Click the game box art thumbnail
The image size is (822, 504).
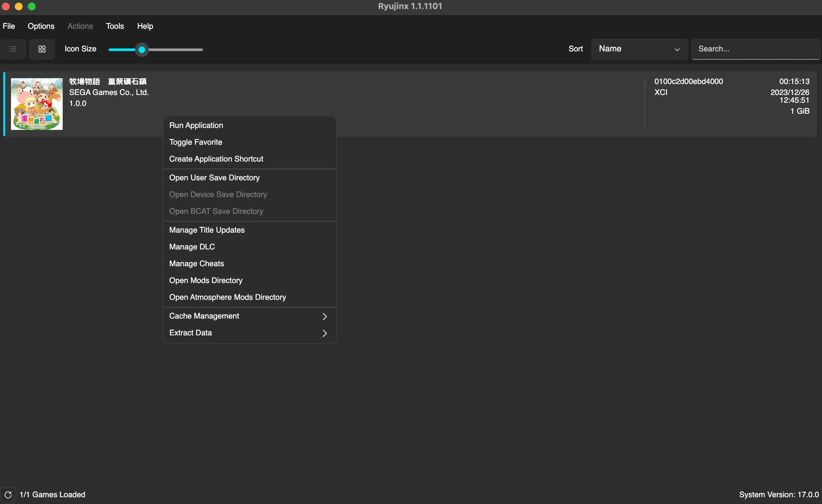pyautogui.click(x=37, y=104)
